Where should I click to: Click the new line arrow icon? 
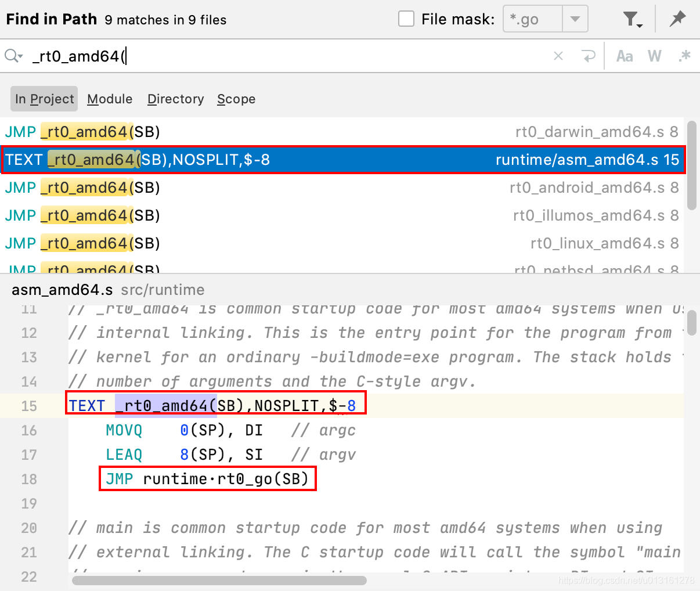(589, 56)
